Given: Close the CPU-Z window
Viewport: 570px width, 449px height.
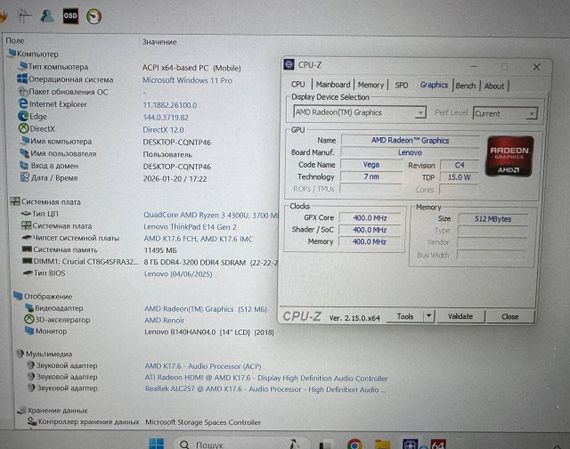Looking at the screenshot, I should pyautogui.click(x=536, y=67).
